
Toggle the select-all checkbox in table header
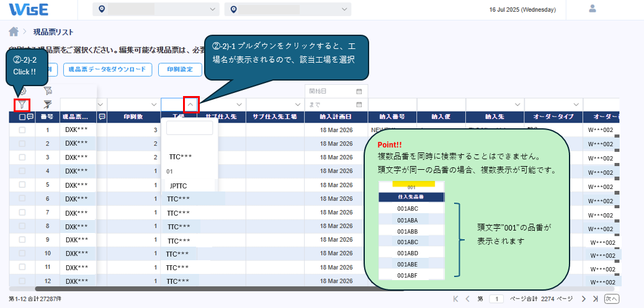(x=22, y=117)
